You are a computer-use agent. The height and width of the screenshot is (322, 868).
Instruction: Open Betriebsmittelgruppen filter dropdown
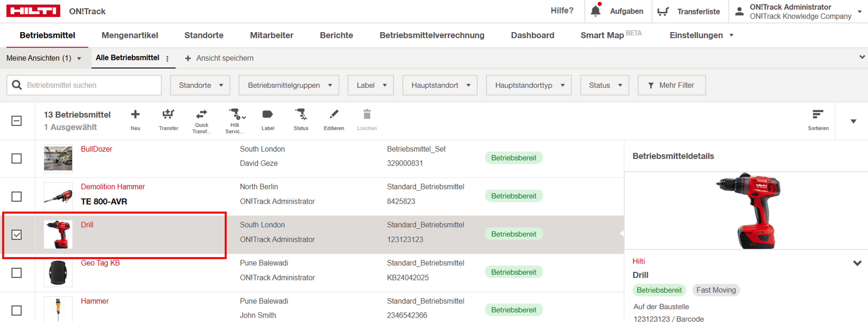289,85
